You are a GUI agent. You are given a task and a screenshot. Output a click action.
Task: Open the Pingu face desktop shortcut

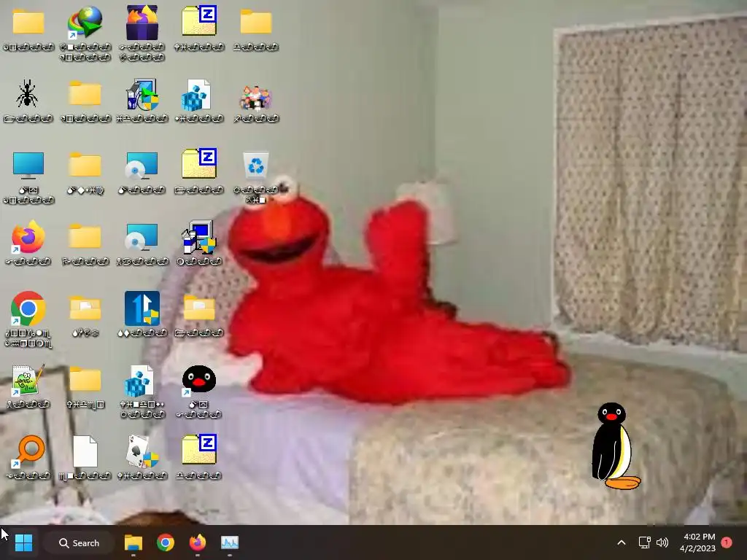(x=199, y=380)
